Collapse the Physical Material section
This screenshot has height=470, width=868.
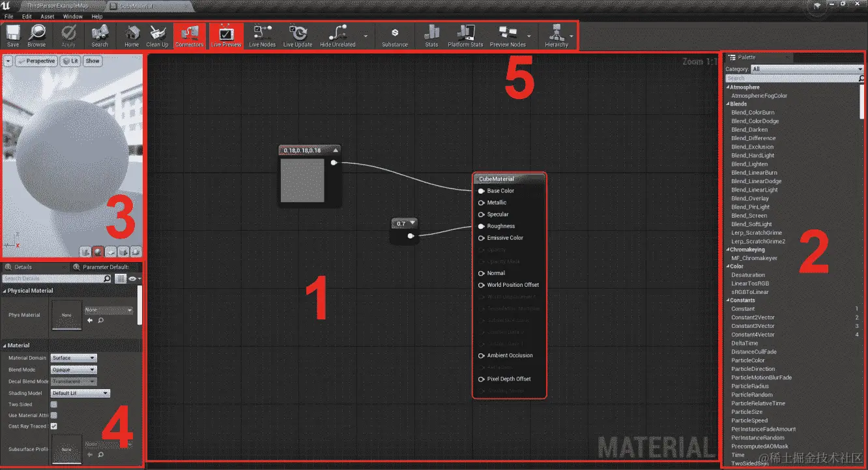click(x=5, y=291)
